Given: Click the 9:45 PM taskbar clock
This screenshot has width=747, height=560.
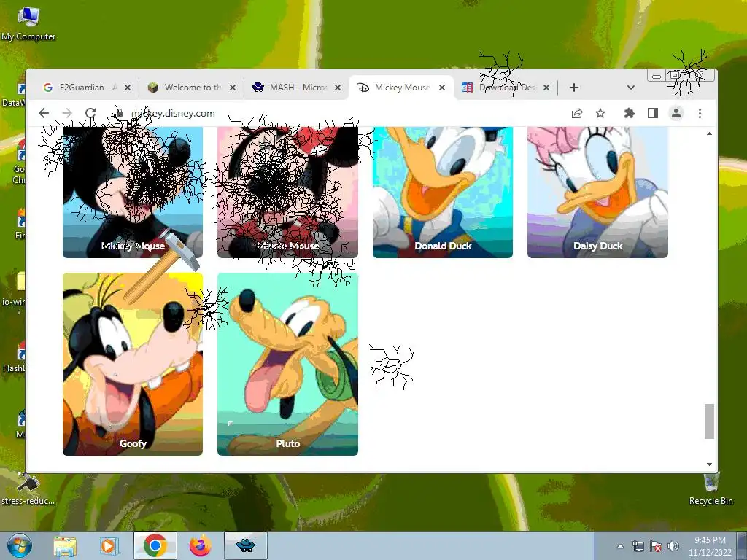Looking at the screenshot, I should [709, 545].
